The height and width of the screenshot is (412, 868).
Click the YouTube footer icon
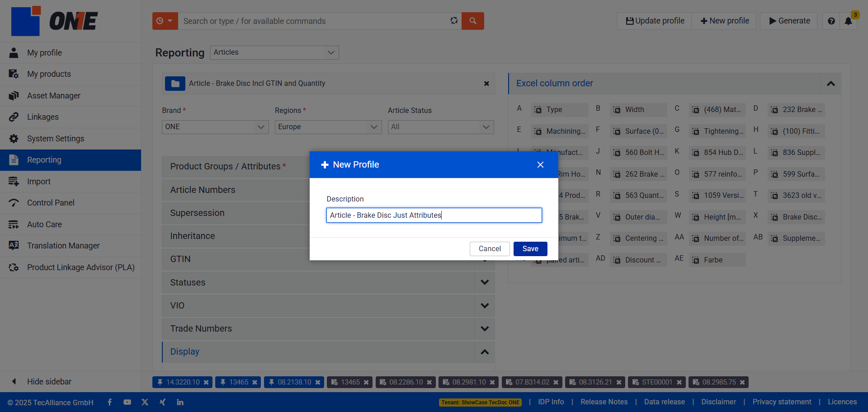[127, 402]
